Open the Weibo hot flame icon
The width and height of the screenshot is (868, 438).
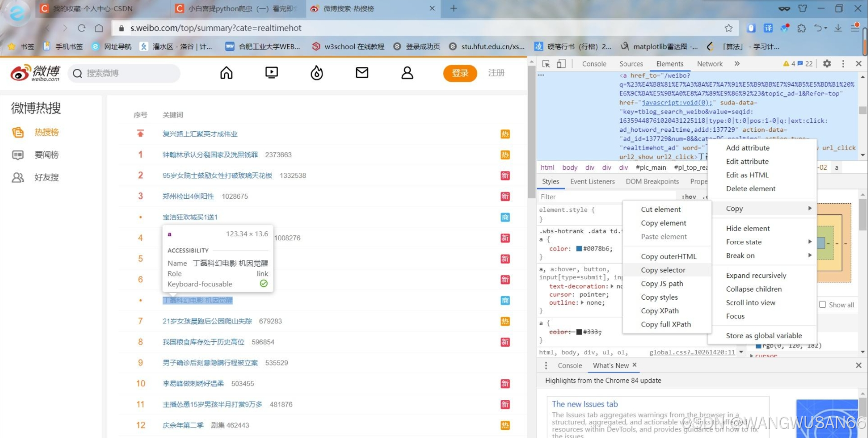[317, 73]
